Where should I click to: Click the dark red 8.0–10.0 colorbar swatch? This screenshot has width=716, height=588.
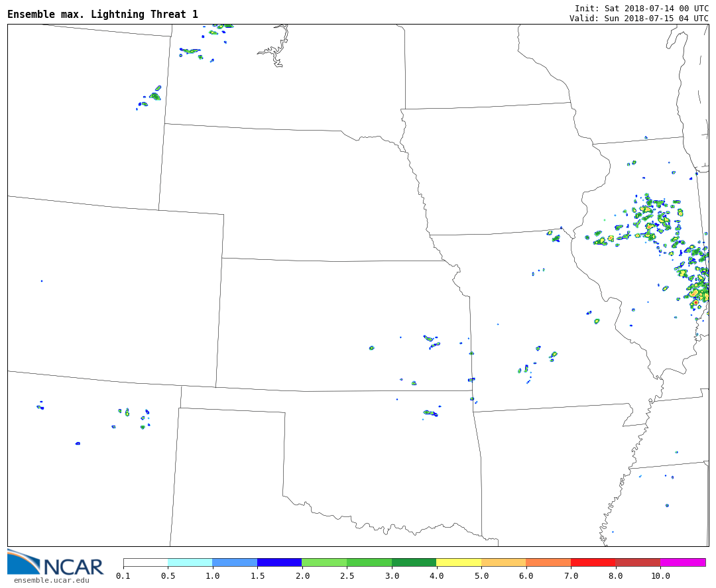(637, 562)
